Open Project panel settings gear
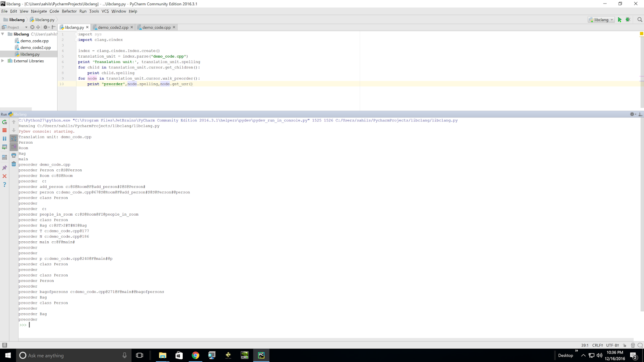Viewport: 644px width, 362px height. (46, 27)
